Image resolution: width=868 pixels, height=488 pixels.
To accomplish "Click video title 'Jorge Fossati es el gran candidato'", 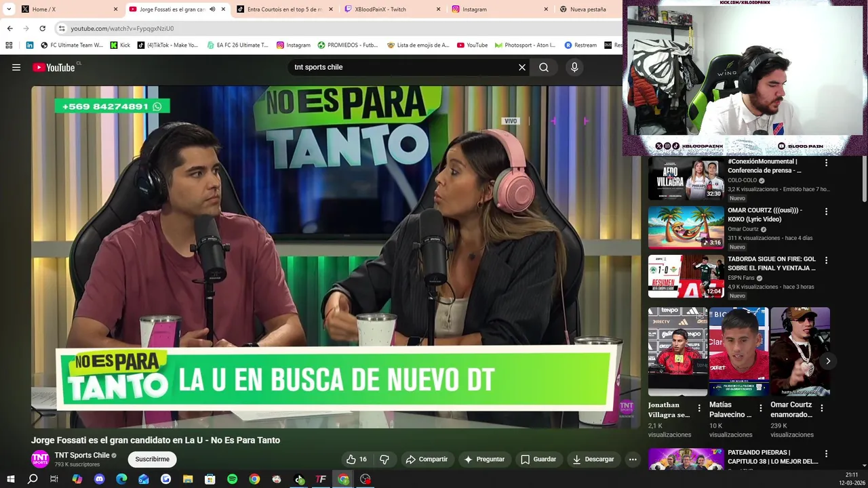I will click(x=155, y=440).
